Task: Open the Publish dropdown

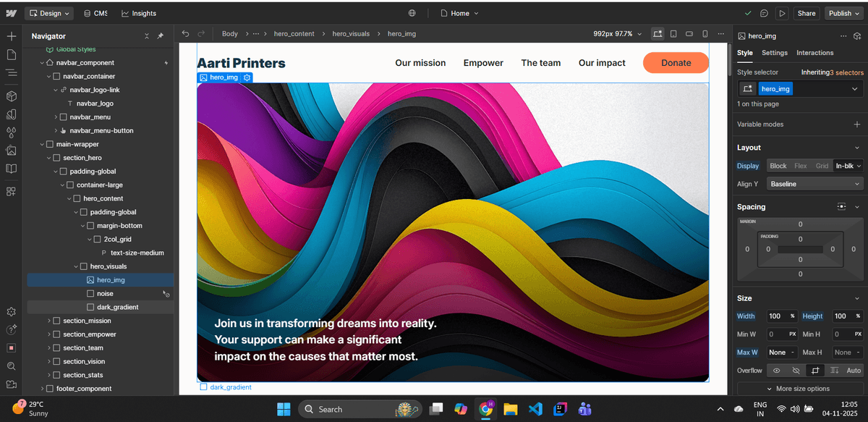Action: 843,13
